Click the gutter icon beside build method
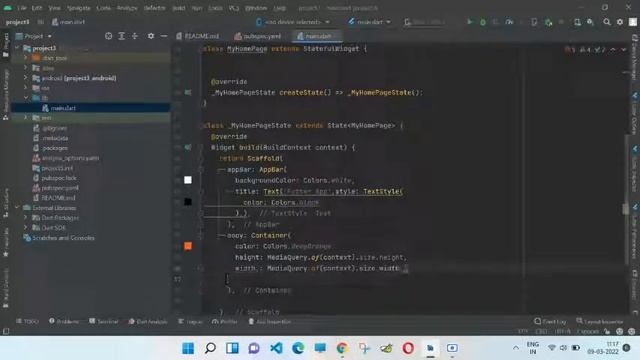The height and width of the screenshot is (360, 640). 188,147
